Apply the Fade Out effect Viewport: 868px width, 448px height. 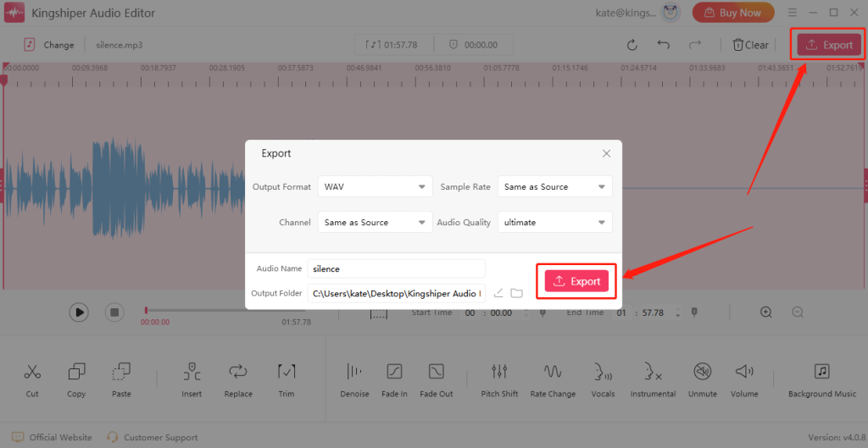(437, 380)
